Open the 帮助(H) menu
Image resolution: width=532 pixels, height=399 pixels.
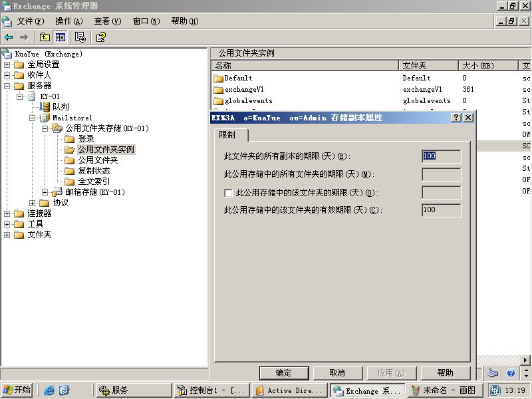185,21
